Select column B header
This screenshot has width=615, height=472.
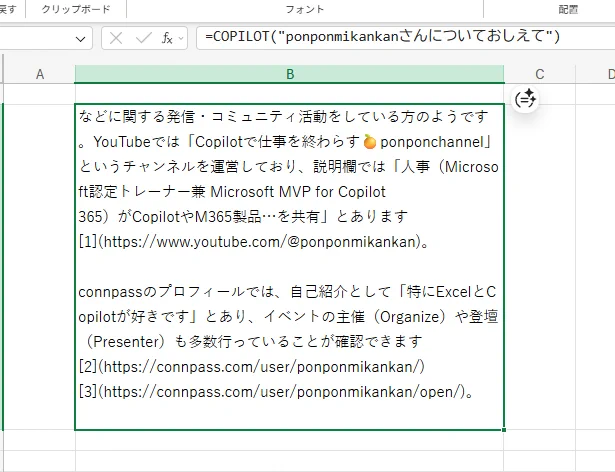coord(289,74)
